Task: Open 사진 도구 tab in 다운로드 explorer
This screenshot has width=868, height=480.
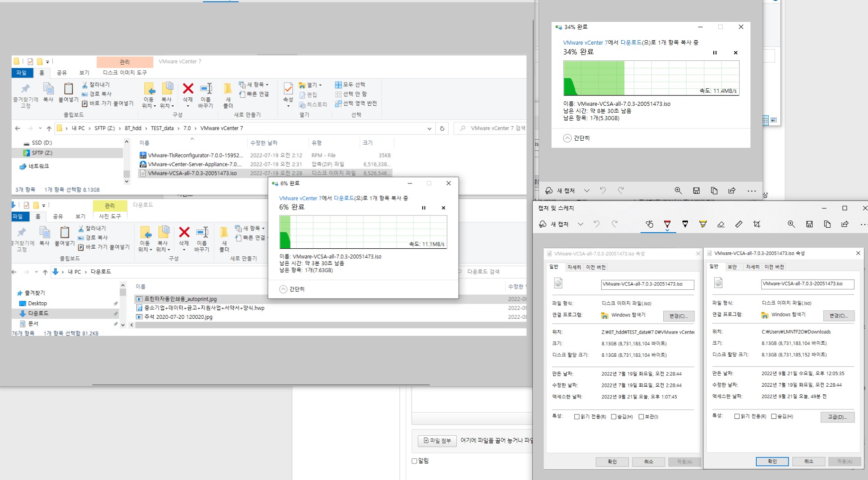Action: tap(110, 216)
